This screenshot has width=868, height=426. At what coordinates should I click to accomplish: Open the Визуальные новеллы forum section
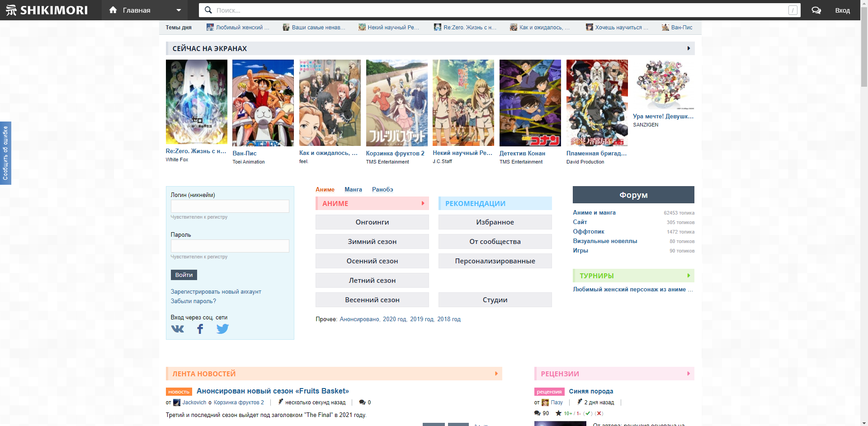click(x=605, y=241)
